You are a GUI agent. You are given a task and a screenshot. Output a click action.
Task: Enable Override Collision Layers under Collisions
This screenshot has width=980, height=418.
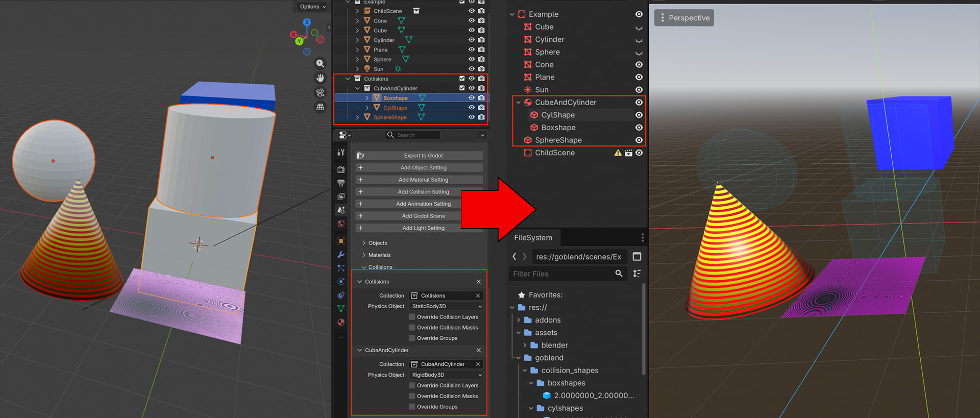[x=412, y=317]
